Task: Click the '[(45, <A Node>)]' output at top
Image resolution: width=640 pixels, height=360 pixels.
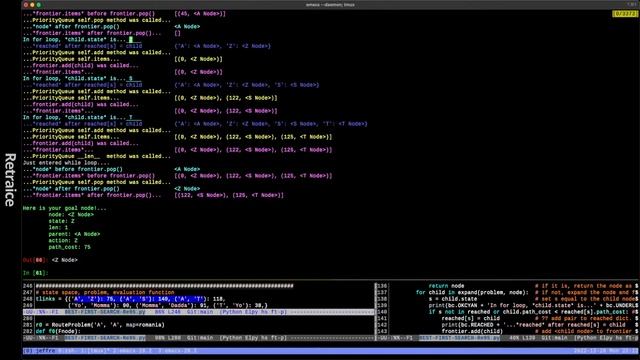Action: [x=200, y=13]
